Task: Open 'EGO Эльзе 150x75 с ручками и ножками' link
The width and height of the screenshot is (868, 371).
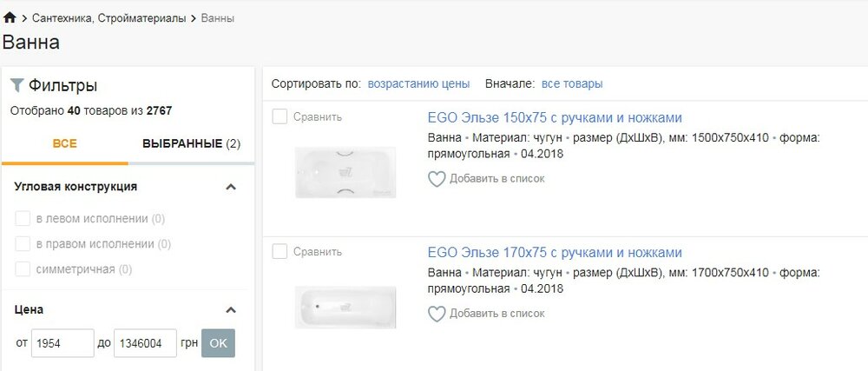Action: (555, 118)
